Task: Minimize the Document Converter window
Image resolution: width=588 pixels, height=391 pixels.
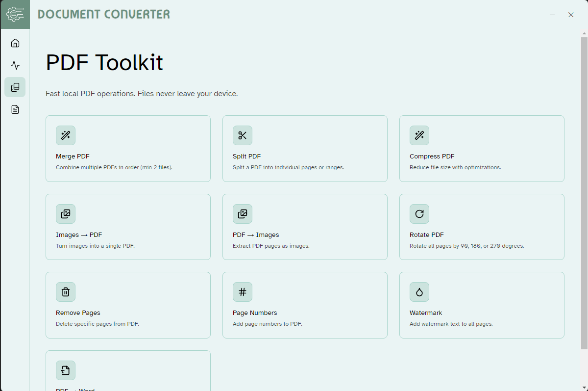Action: [552, 15]
